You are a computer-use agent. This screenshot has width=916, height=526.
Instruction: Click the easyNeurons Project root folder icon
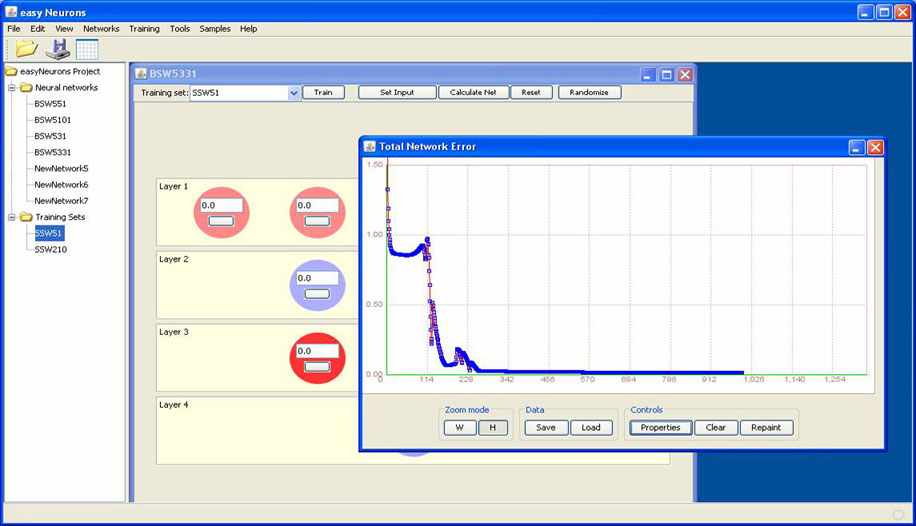click(x=12, y=72)
